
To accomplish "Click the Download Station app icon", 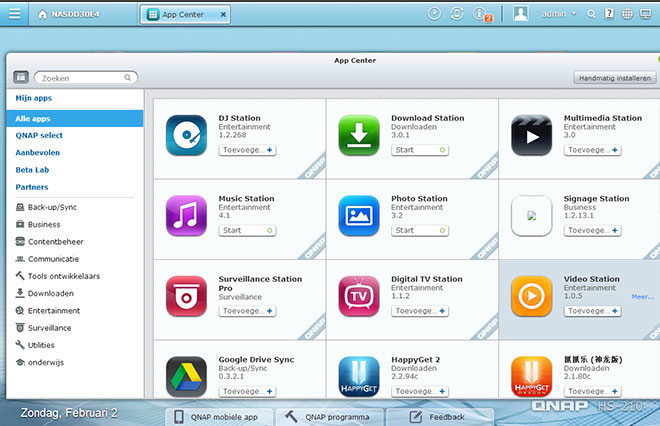I will 359,136.
